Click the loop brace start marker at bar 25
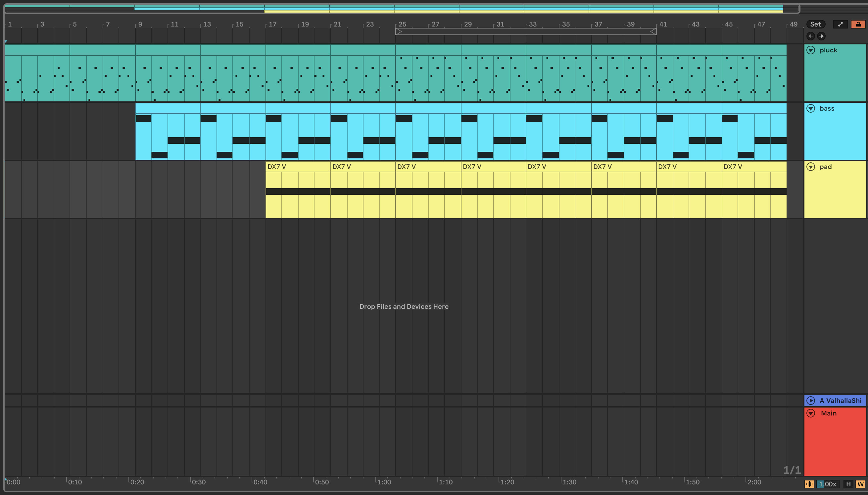868x495 pixels. 399,31
